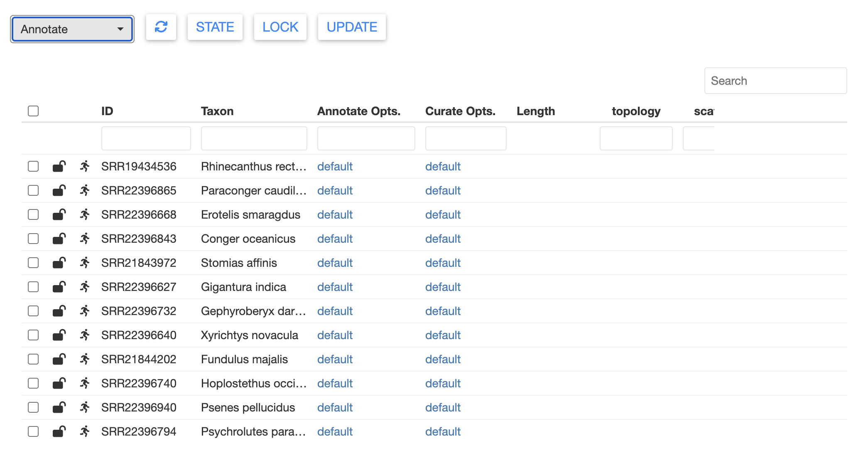Click unlock icon for SRR21843972
This screenshot has height=463, width=868.
click(59, 263)
